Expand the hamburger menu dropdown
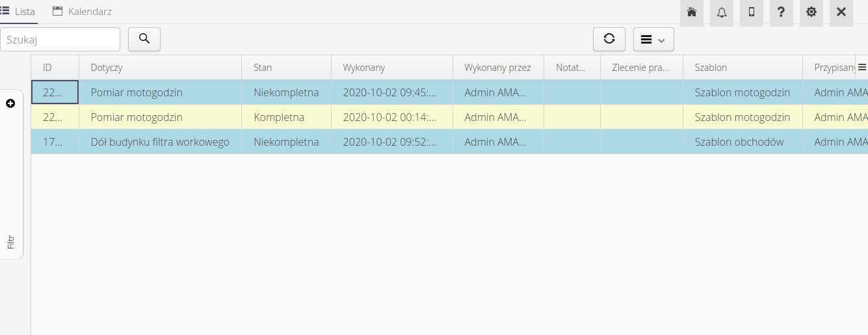 click(653, 40)
